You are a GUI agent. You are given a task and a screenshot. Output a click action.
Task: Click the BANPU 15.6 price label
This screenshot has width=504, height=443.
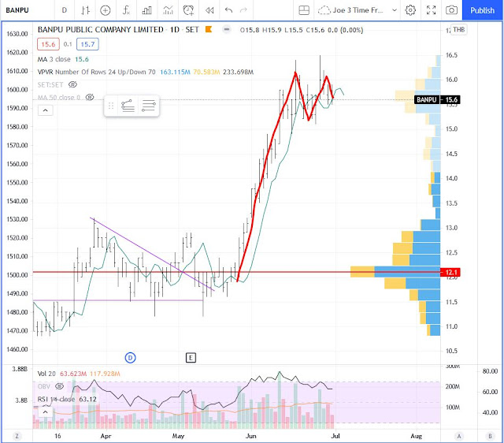437,100
